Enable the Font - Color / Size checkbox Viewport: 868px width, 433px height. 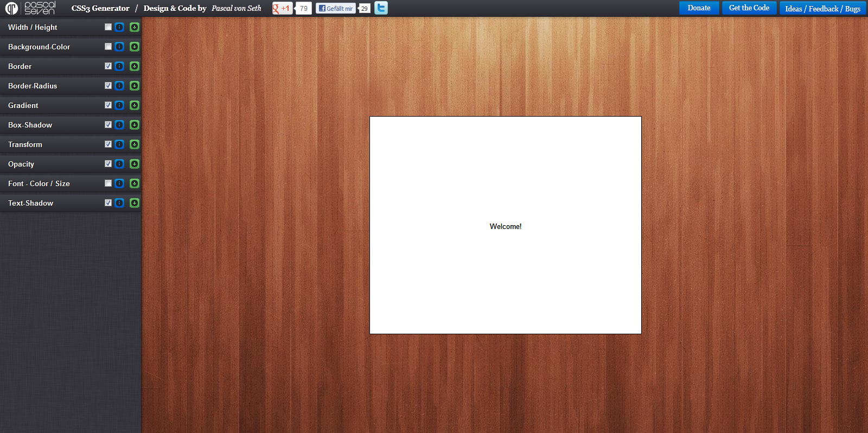(108, 183)
